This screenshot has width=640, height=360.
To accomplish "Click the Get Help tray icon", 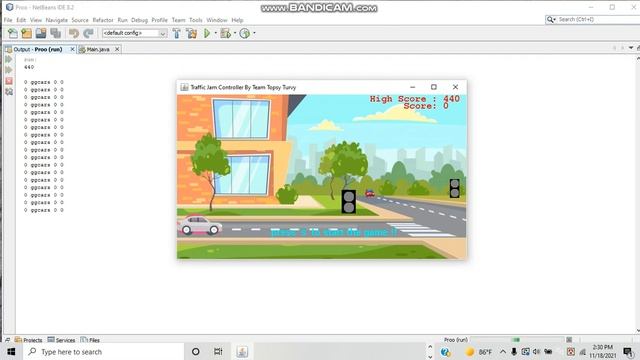I will (x=446, y=352).
